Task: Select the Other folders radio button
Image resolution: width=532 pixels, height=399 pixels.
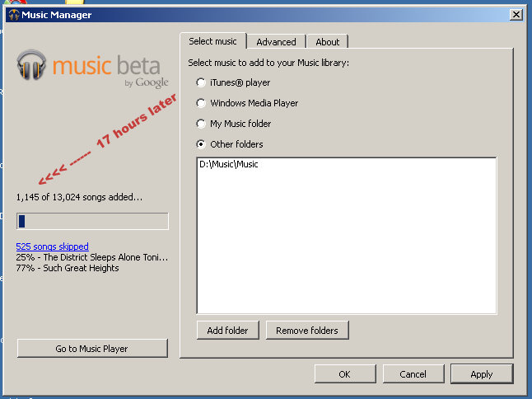Action: 201,144
